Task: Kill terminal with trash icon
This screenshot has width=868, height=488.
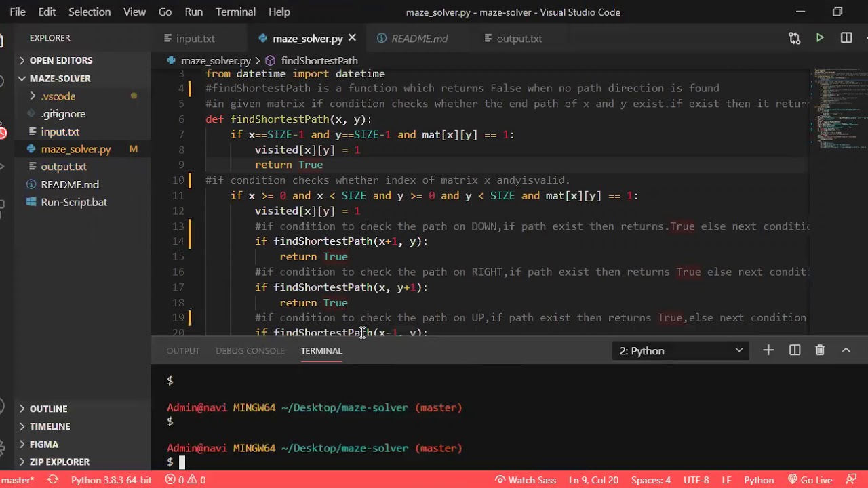Action: (820, 350)
